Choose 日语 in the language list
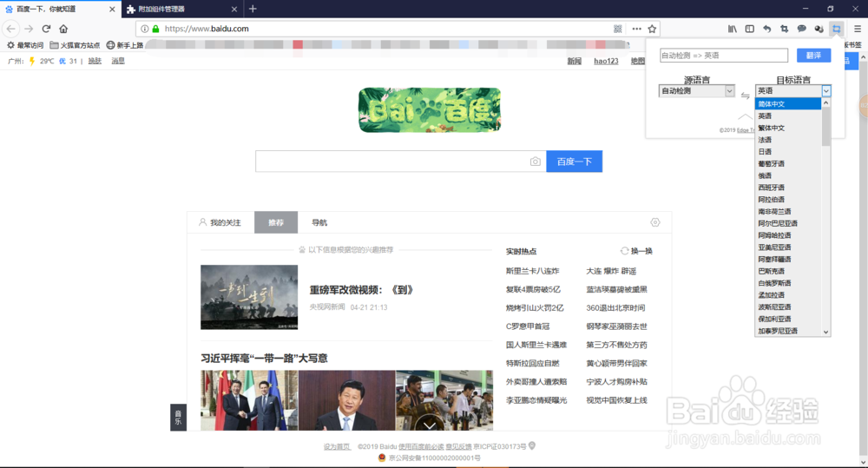The height and width of the screenshot is (468, 868). (x=788, y=152)
